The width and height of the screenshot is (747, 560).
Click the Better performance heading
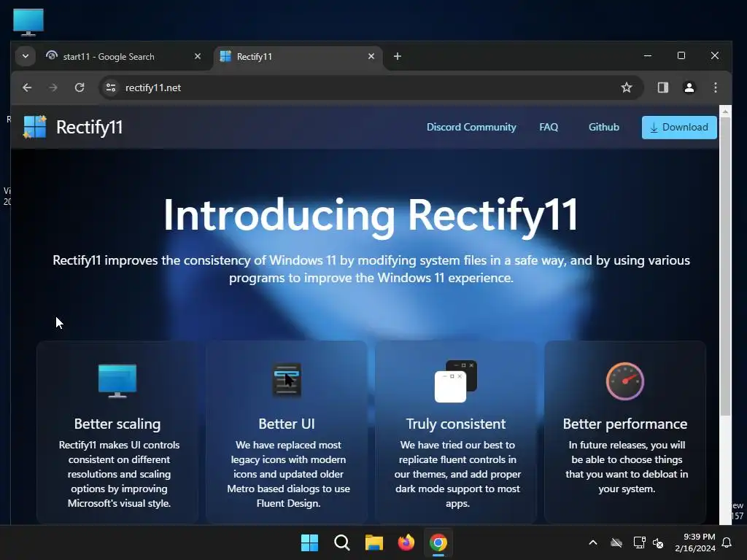625,424
